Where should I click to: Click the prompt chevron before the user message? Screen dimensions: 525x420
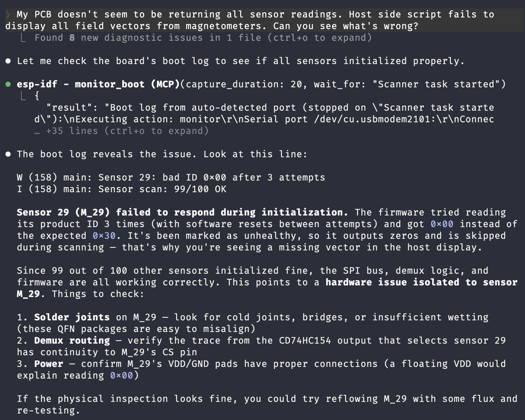(x=8, y=15)
